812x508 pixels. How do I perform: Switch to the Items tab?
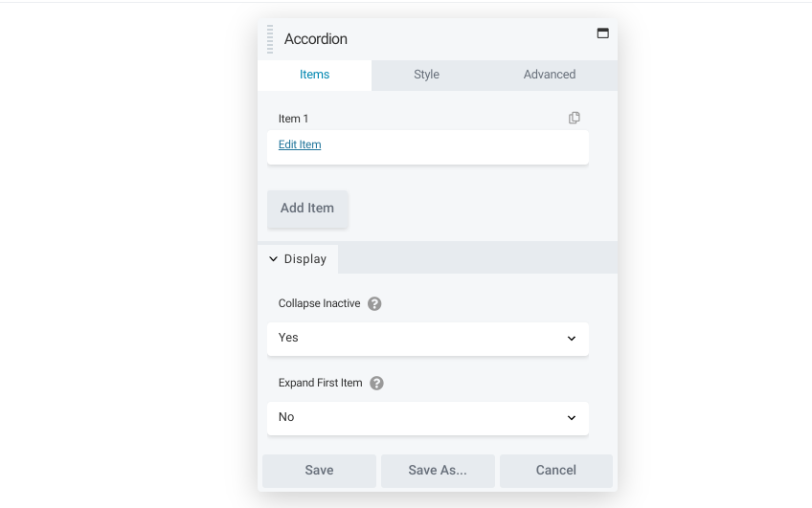(x=314, y=75)
